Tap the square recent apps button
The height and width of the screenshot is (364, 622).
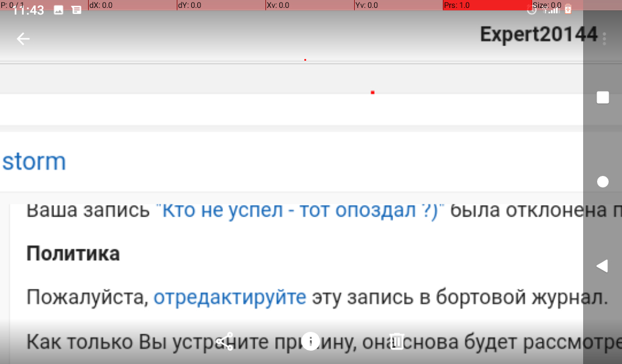603,98
